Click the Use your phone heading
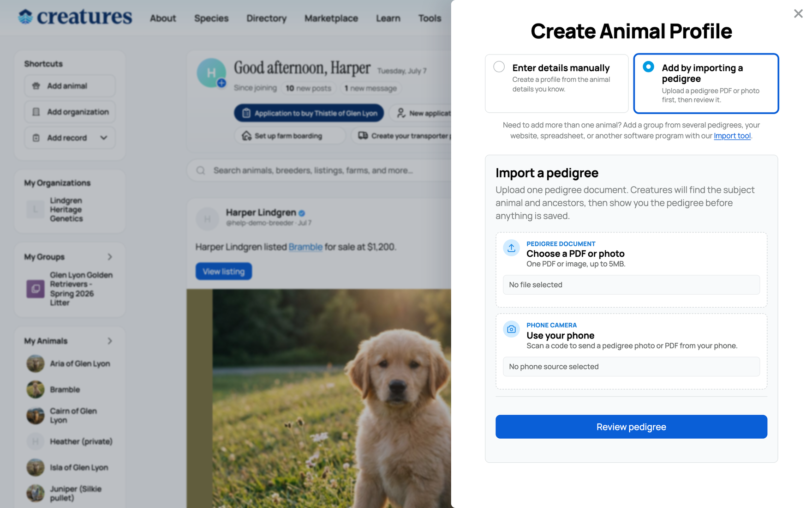The image size is (812, 508). tap(560, 335)
